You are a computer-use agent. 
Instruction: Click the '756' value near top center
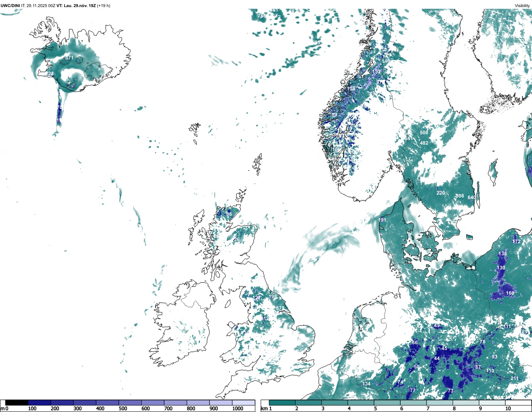(262, 16)
